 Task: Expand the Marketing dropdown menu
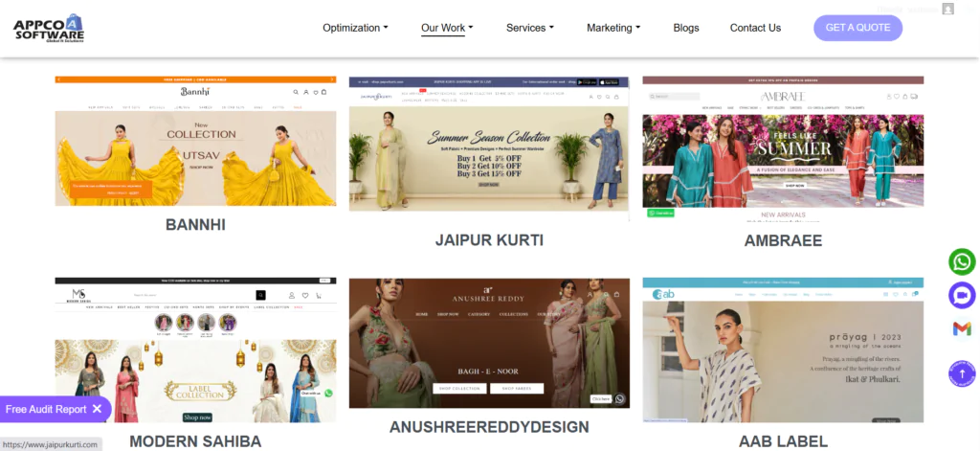coord(613,28)
